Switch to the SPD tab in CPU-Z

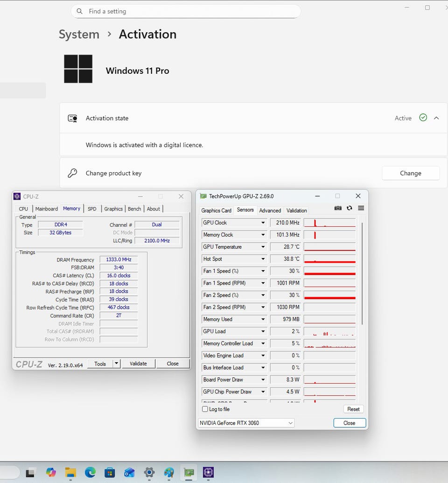(92, 209)
